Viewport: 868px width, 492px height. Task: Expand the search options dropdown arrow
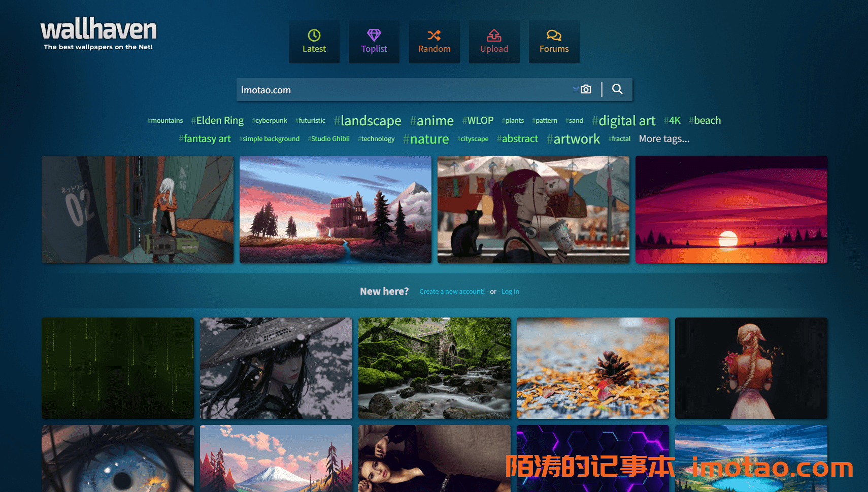point(576,89)
